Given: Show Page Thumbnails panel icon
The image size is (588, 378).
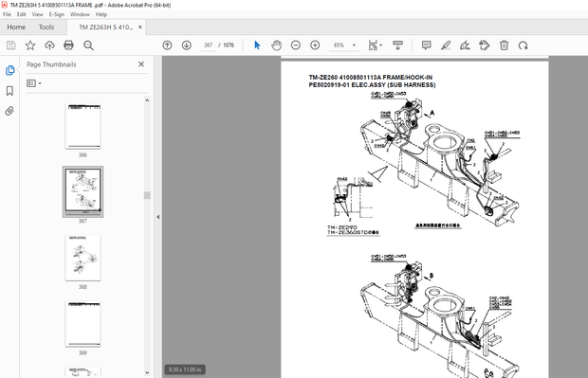Looking at the screenshot, I should (x=9, y=70).
